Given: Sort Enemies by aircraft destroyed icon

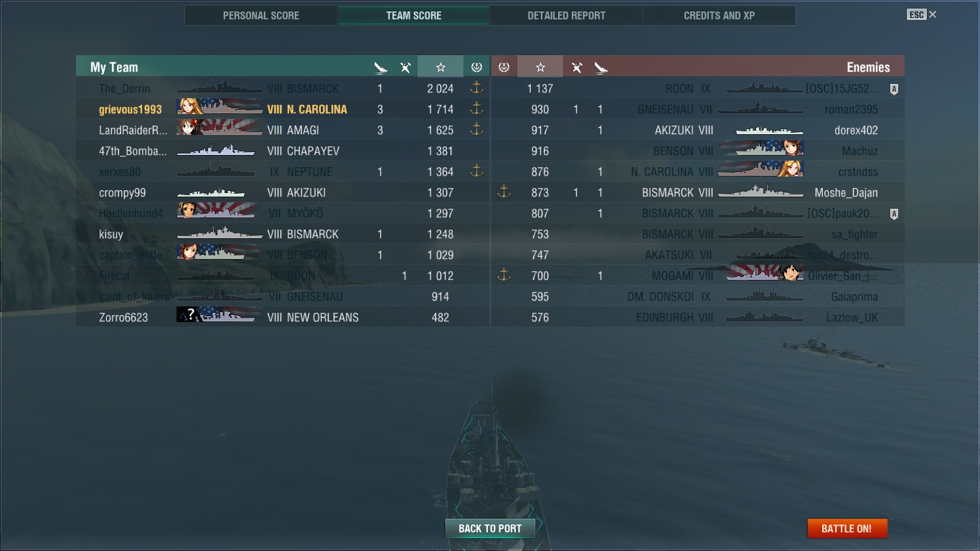Looking at the screenshot, I should tap(577, 67).
